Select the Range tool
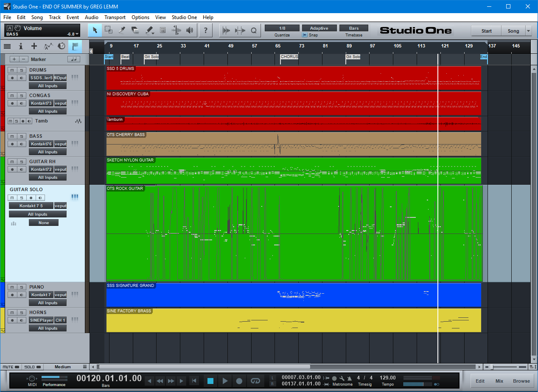The height and width of the screenshot is (392, 538). [109, 30]
